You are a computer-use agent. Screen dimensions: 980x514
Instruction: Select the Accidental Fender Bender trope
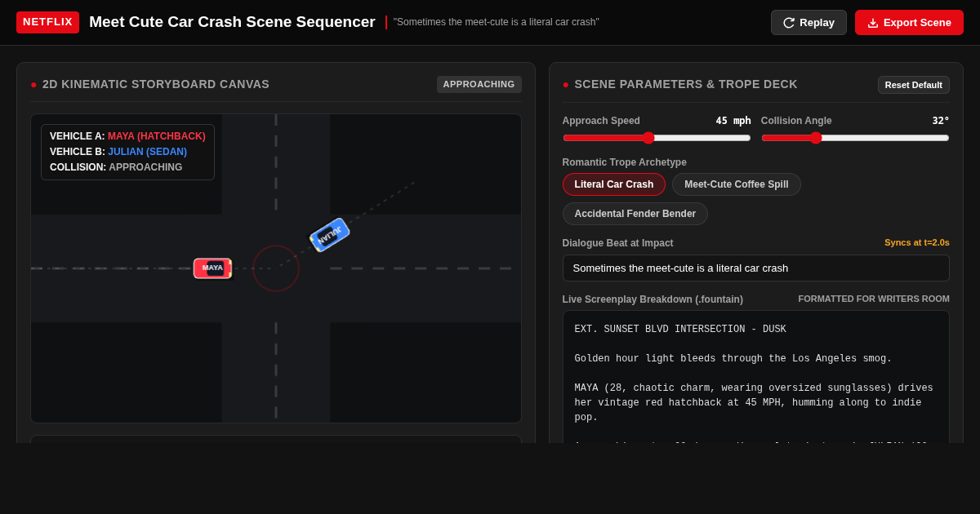[x=635, y=214]
